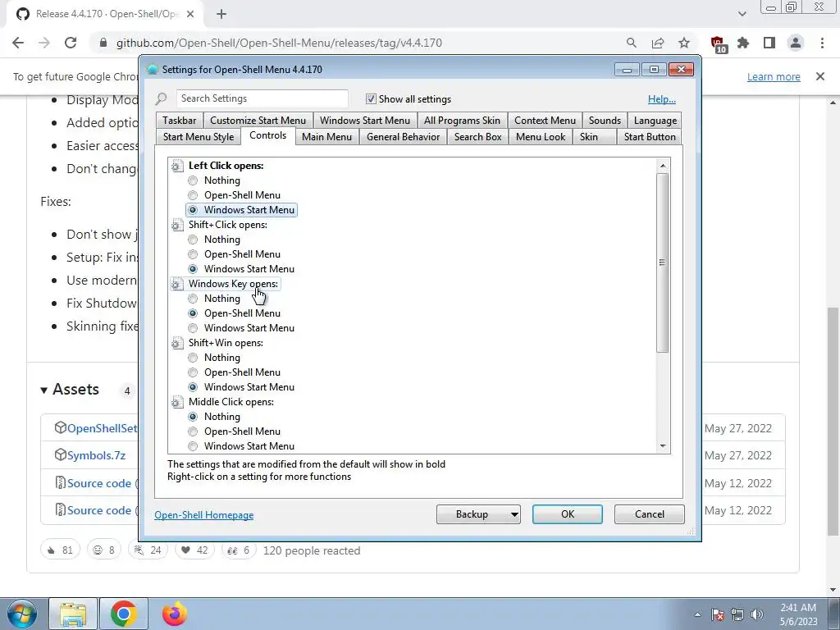
Task: Open the network tray icon
Action: 737,614
